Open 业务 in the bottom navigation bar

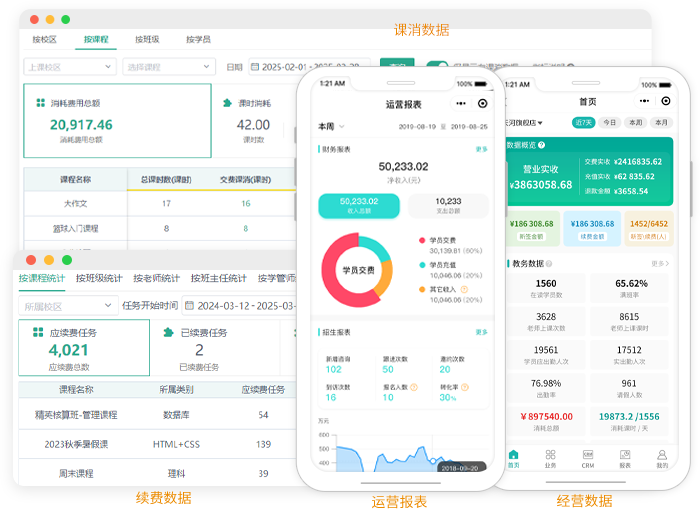point(550,459)
